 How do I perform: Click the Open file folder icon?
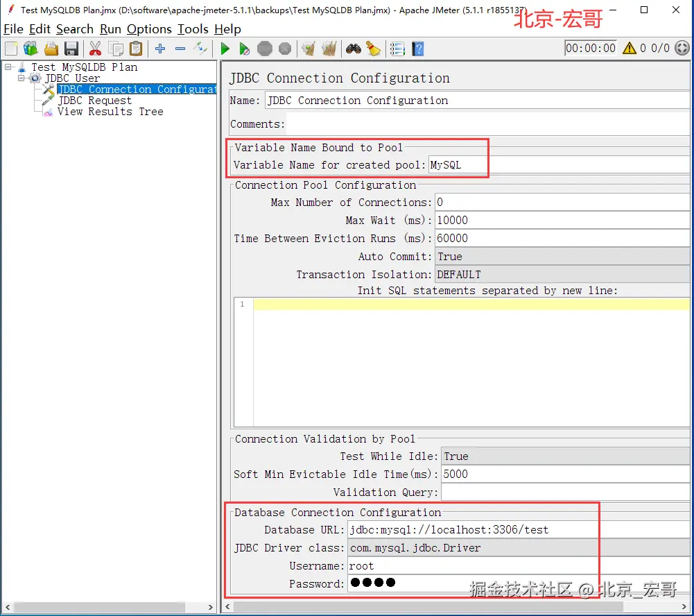pos(51,49)
